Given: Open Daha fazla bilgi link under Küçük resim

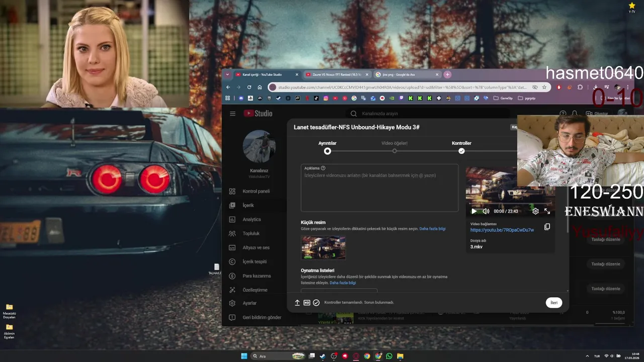Looking at the screenshot, I should pyautogui.click(x=432, y=229).
